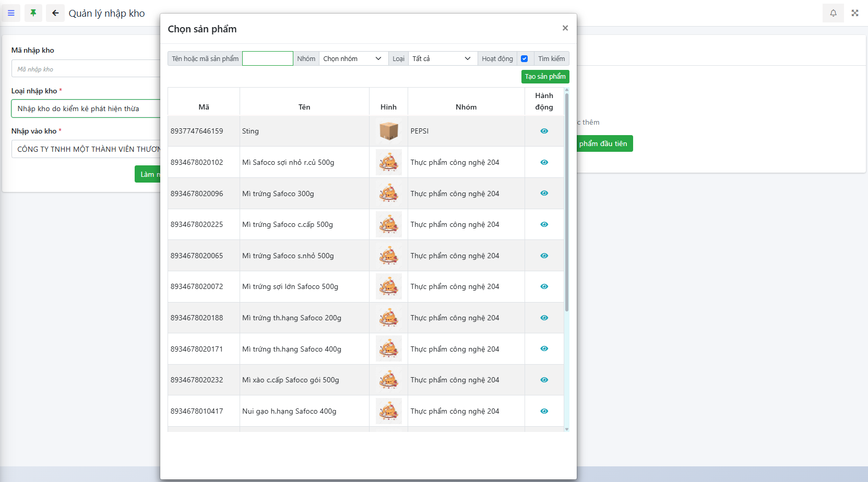Click the product name search field
This screenshot has height=482, width=868.
click(x=267, y=59)
